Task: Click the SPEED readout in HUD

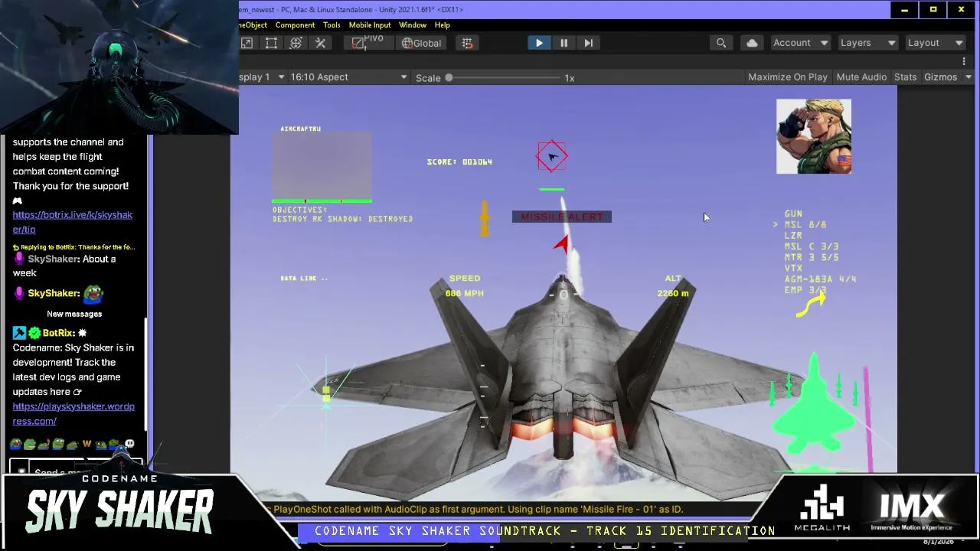Action: click(465, 285)
